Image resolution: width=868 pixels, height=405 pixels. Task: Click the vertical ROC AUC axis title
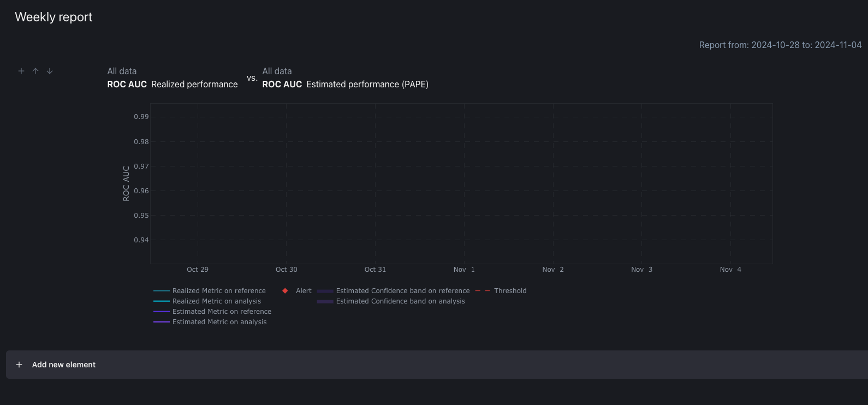pos(126,183)
